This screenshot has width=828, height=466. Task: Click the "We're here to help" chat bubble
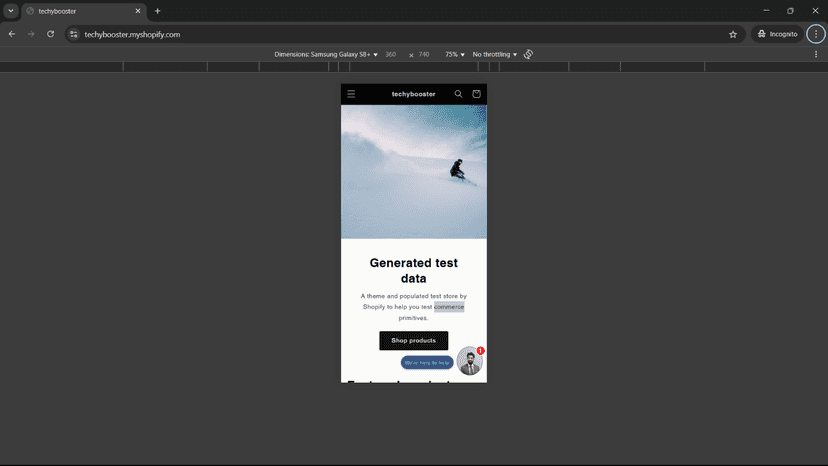coord(427,363)
